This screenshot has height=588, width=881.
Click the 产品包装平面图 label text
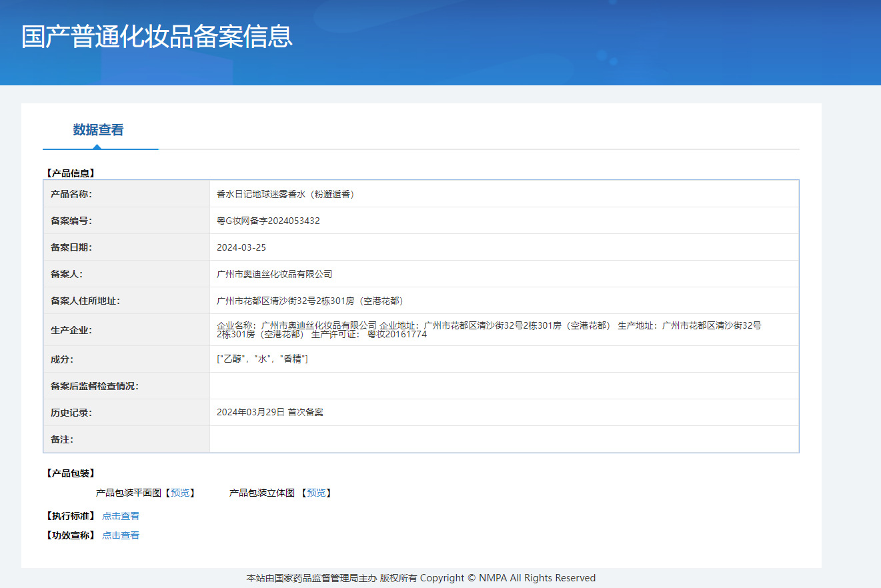pos(129,493)
